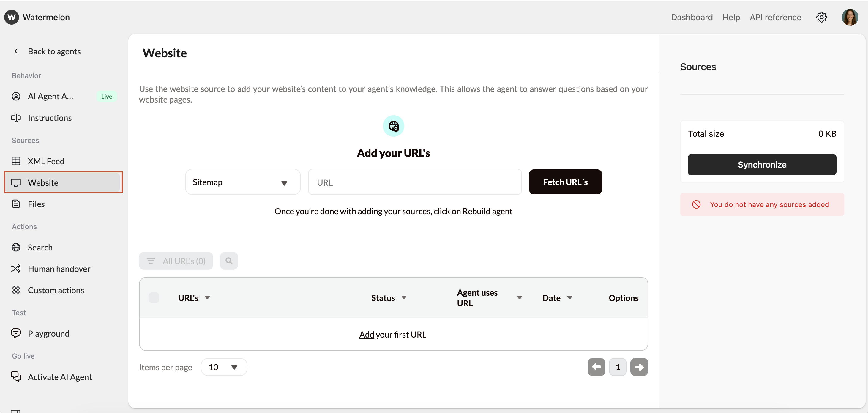Open the Dashboard from top navigation
The width and height of the screenshot is (868, 413).
[692, 17]
